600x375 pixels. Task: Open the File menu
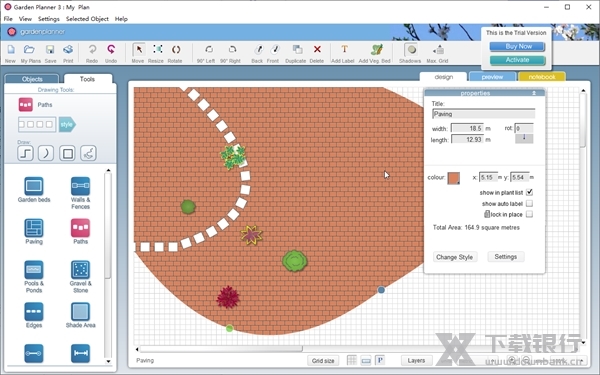(8, 19)
